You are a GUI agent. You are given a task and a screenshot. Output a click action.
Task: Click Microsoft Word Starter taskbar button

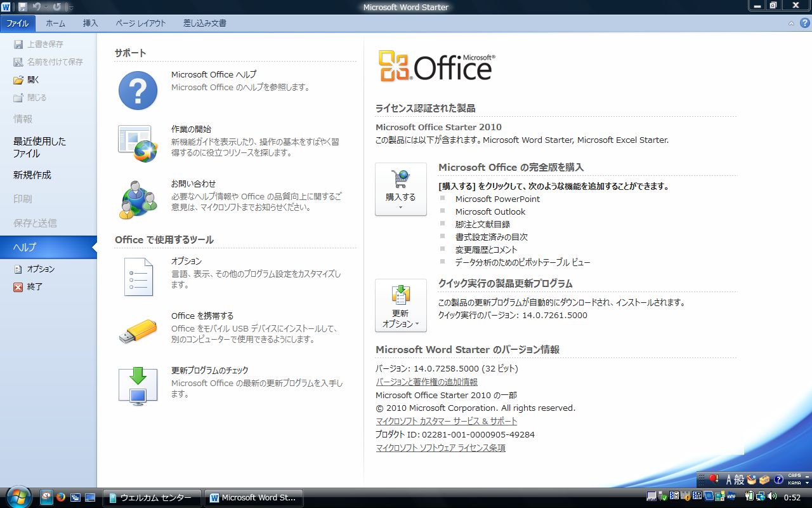[x=253, y=498]
